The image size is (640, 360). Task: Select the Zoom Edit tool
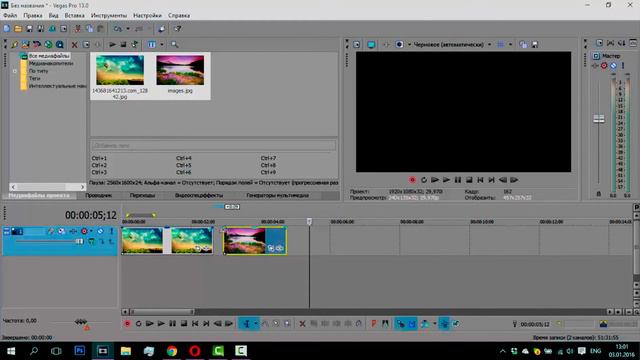tap(287, 324)
